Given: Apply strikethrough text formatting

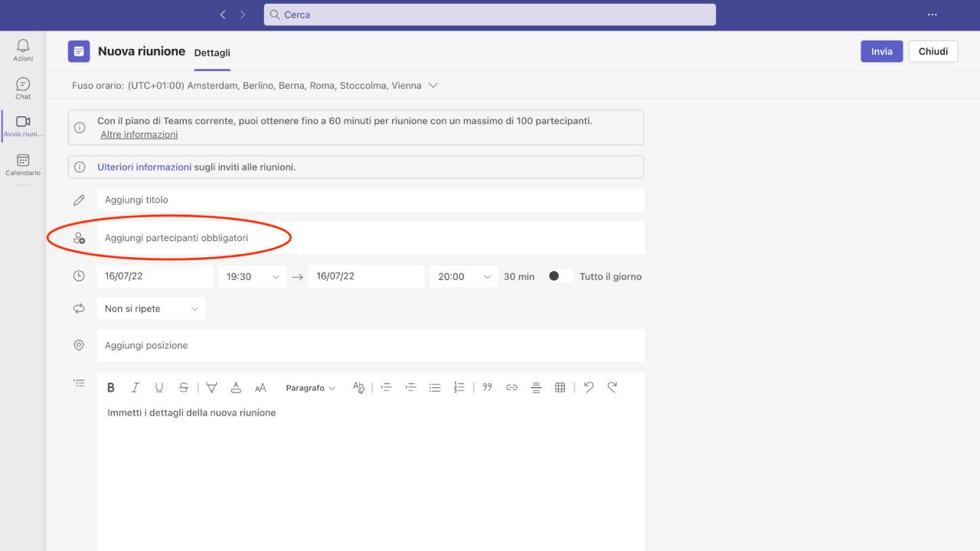Looking at the screenshot, I should (x=184, y=388).
